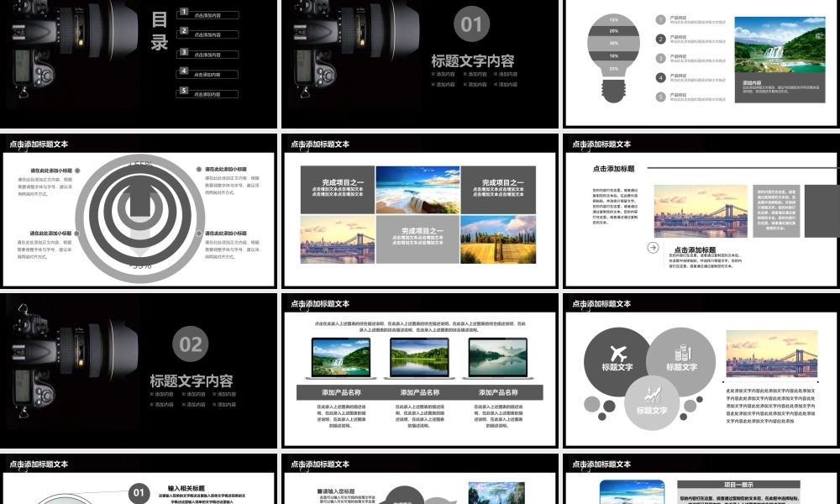Screen dimensions: 840x504
Task: Select table of contents item 3 box
Action: [207, 53]
